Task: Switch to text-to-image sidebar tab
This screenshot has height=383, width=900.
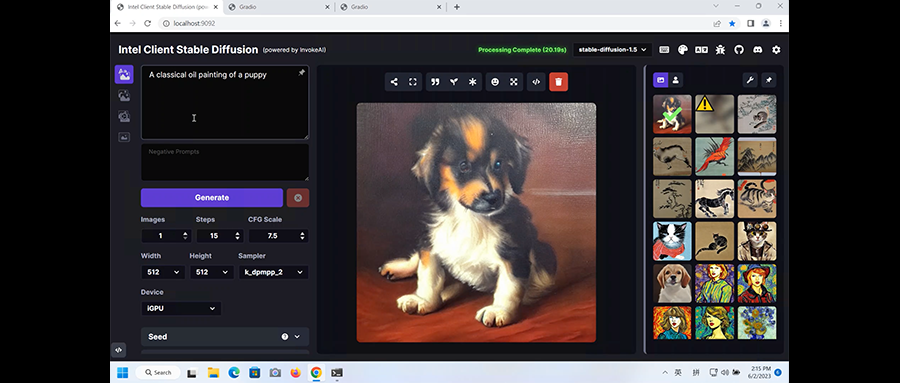Action: [124, 74]
